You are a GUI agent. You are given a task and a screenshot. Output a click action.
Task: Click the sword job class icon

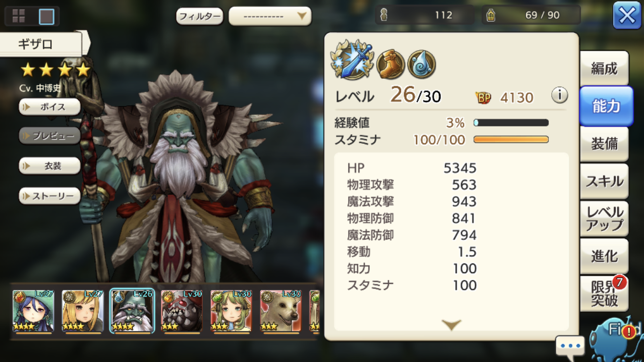pyautogui.click(x=352, y=60)
